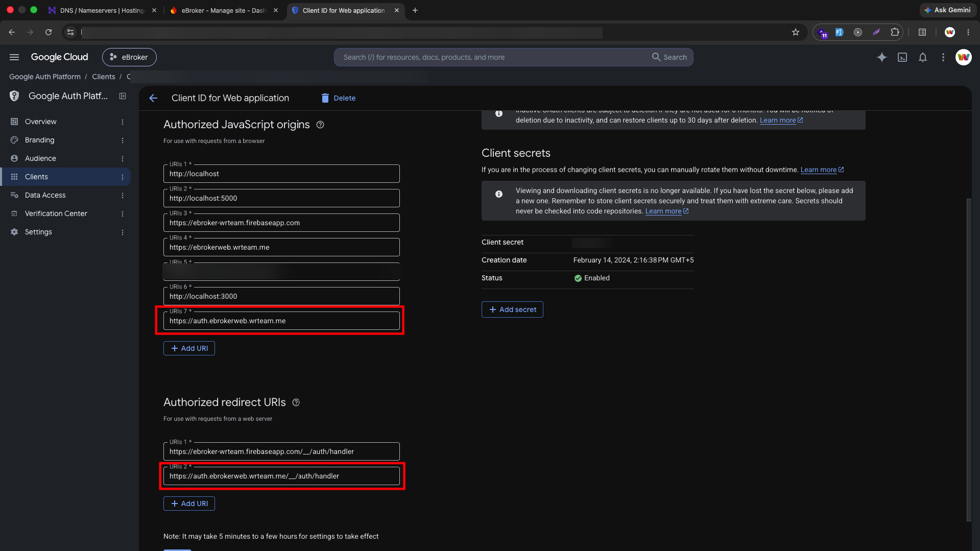
Task: Open a new browser tab
Action: pos(415,10)
